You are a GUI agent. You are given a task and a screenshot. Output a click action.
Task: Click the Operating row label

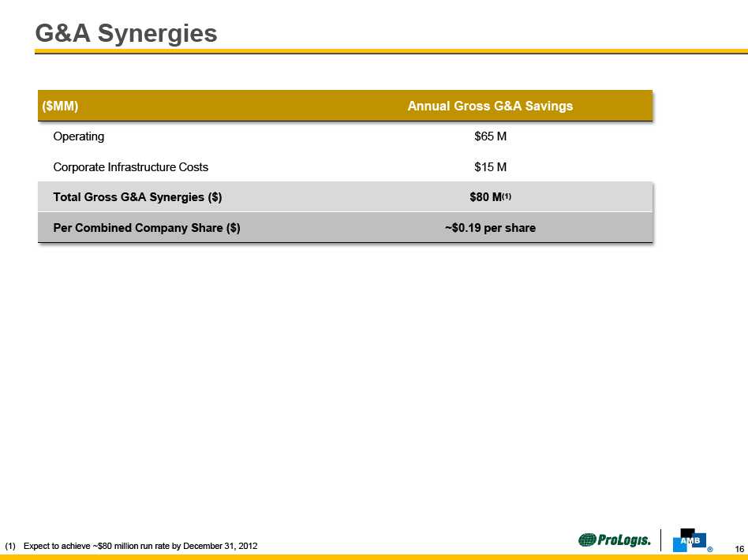tap(78, 136)
